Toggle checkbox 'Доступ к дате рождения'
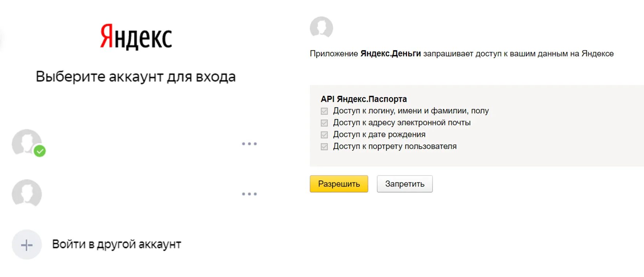644x277 pixels. [324, 135]
